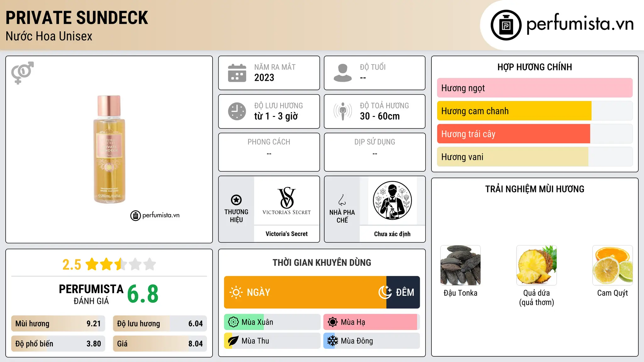Select the Hương ngọt accord bar
This screenshot has width=644, height=362.
[535, 88]
